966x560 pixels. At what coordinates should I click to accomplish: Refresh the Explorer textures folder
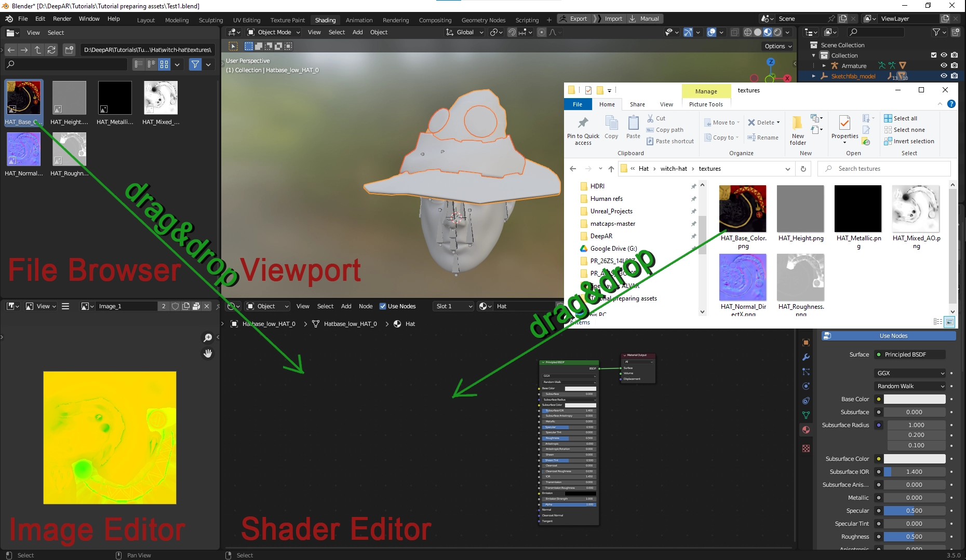803,169
